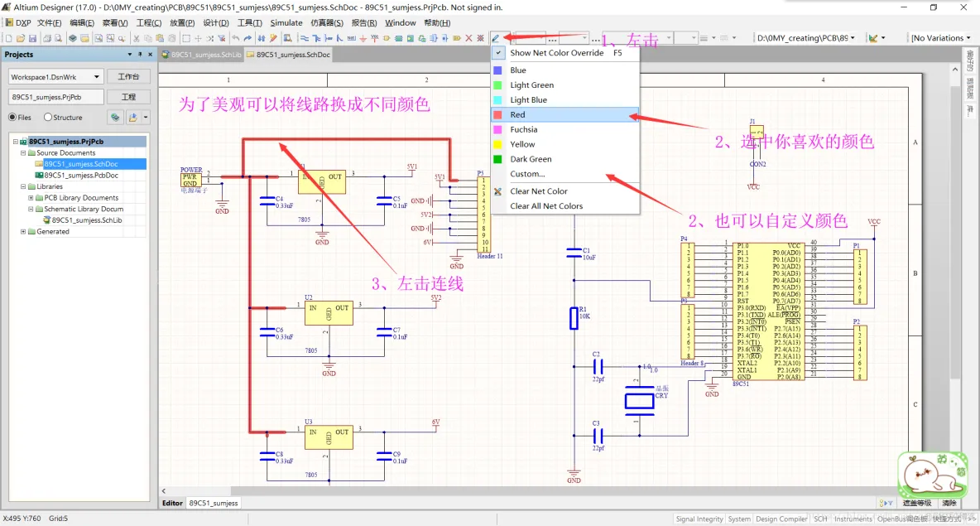Close the Projects panel

(150, 55)
